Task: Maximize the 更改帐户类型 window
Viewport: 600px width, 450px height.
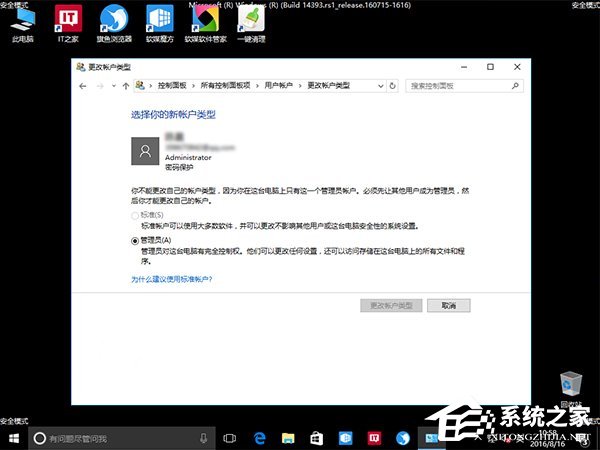Action: pyautogui.click(x=490, y=67)
